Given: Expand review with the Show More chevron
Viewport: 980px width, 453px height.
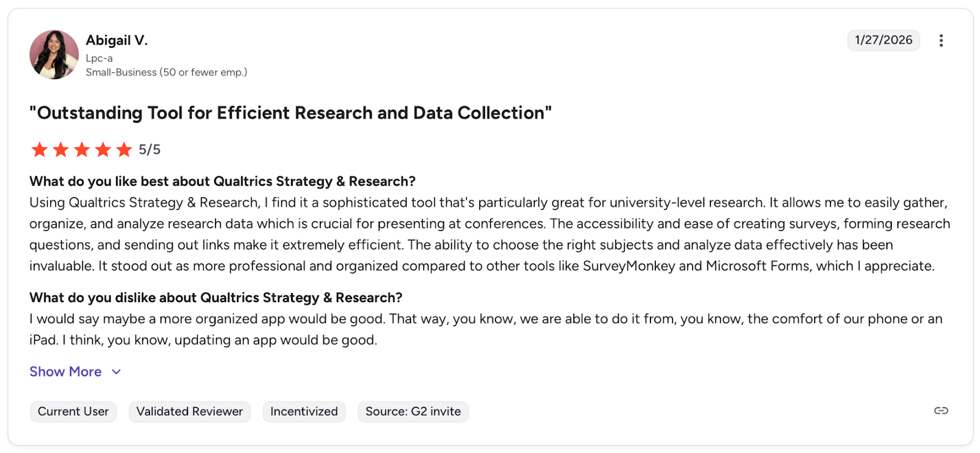Looking at the screenshot, I should [x=116, y=372].
